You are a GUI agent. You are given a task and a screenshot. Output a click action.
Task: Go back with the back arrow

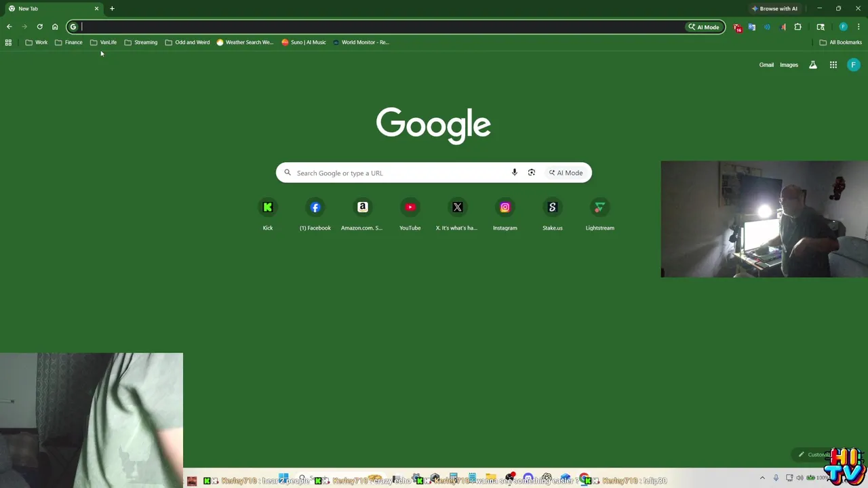[x=9, y=27]
